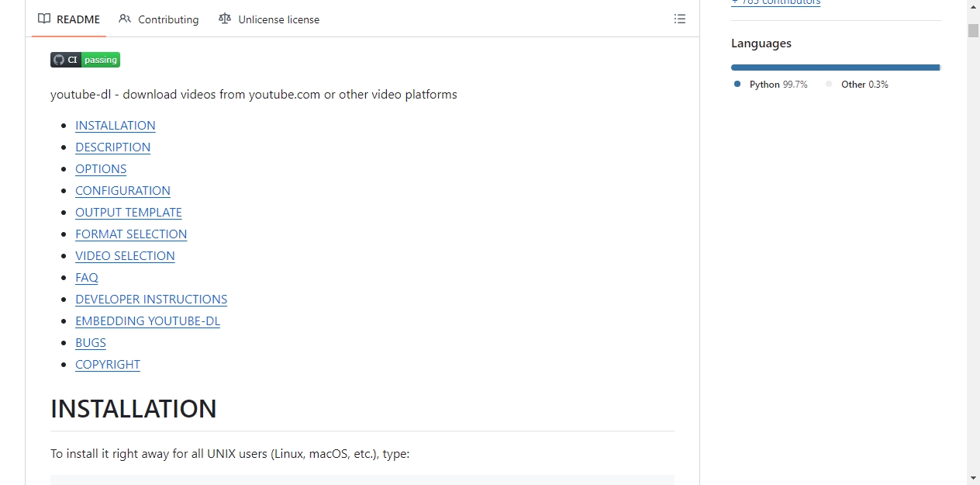Click the scrollbar down arrow
This screenshot has height=485, width=980.
click(x=973, y=477)
